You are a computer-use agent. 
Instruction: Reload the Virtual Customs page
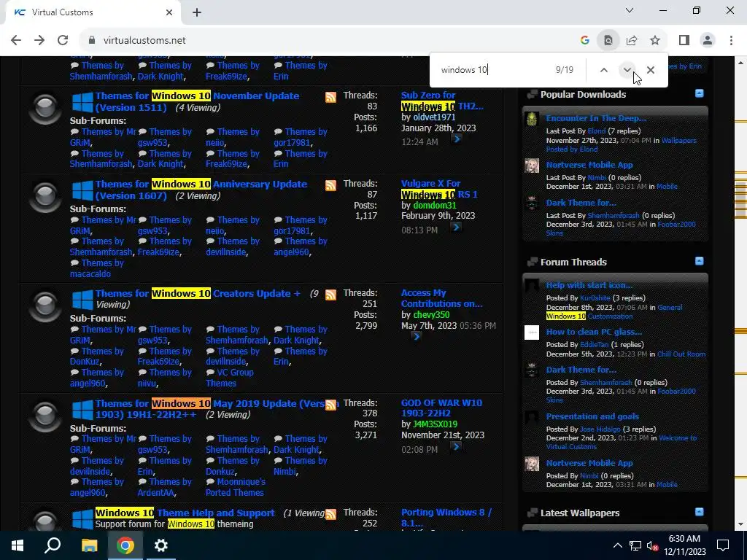[63, 41]
